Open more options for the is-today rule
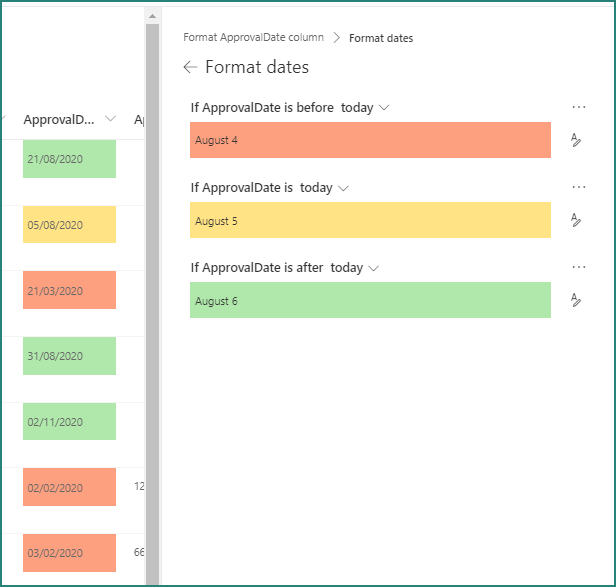The height and width of the screenshot is (587, 616). [578, 187]
